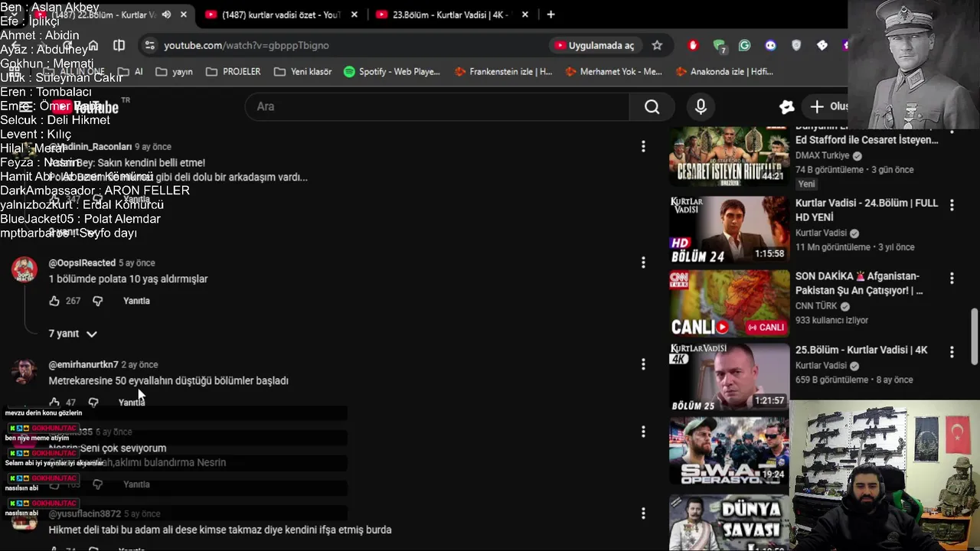The width and height of the screenshot is (980, 551).
Task: Open more options for 24.Bölüm video
Action: 952,205
